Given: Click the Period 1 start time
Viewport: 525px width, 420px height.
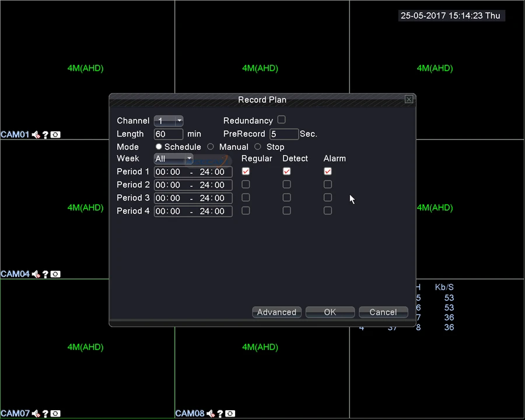Looking at the screenshot, I should click(168, 172).
